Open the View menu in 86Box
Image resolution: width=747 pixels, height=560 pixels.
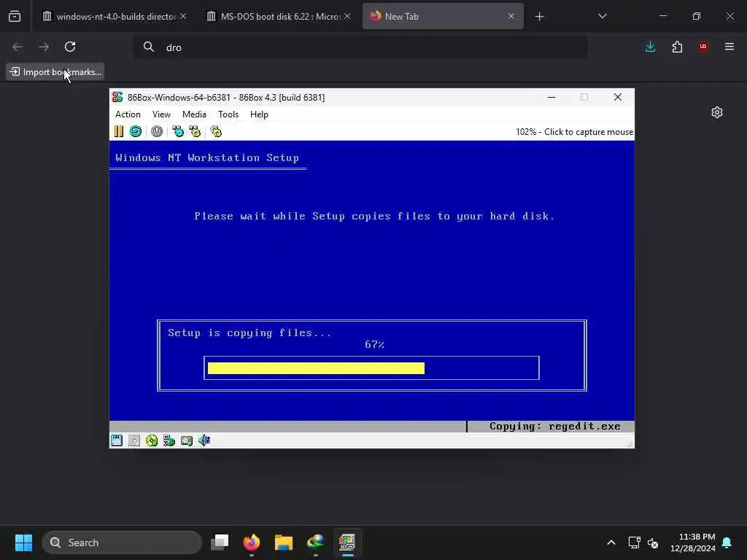[x=161, y=114]
